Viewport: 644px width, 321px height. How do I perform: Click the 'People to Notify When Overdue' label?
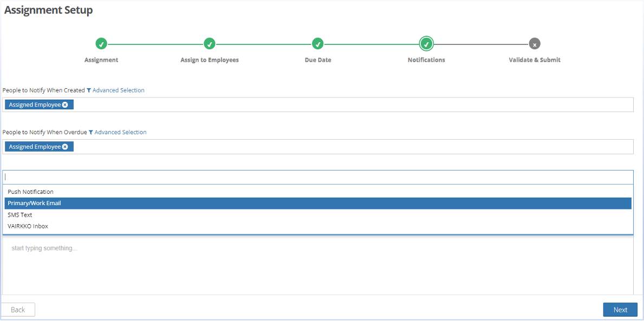(x=45, y=133)
